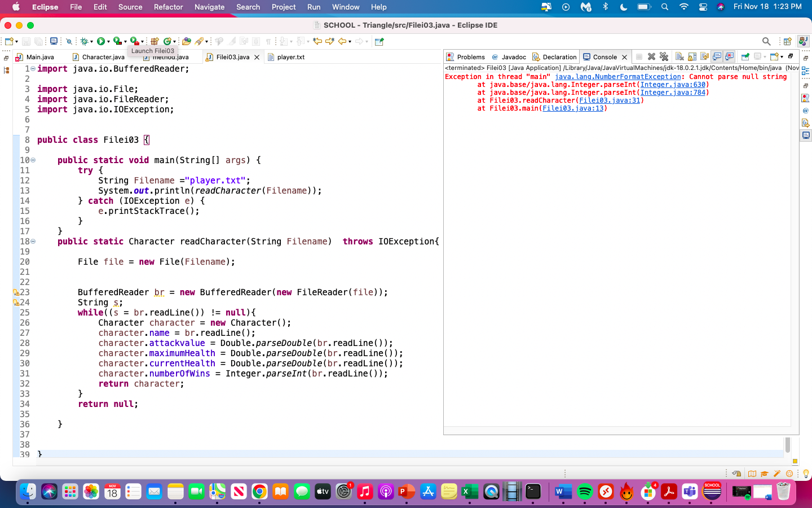The width and height of the screenshot is (812, 508).
Task: Open the Refactor menu
Action: pyautogui.click(x=168, y=7)
